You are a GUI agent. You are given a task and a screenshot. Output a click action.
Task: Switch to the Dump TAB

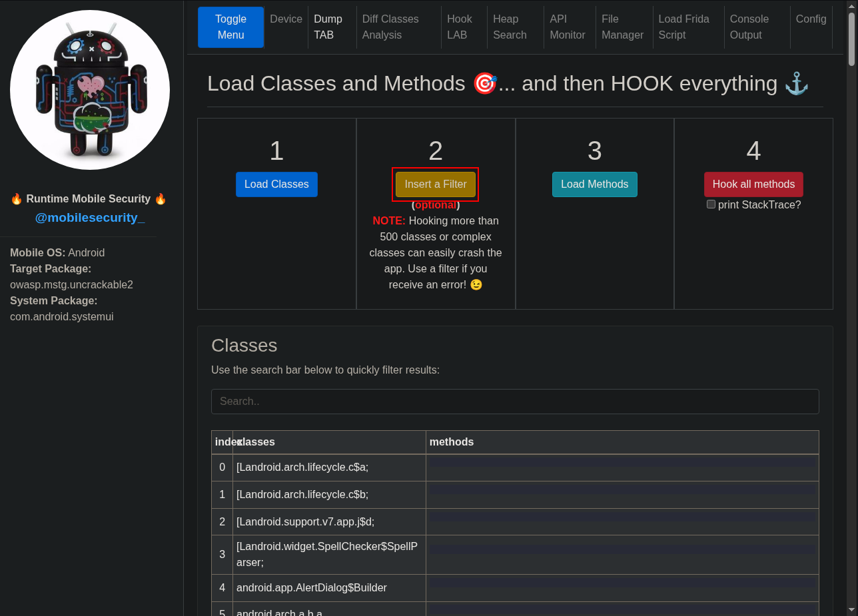point(328,27)
